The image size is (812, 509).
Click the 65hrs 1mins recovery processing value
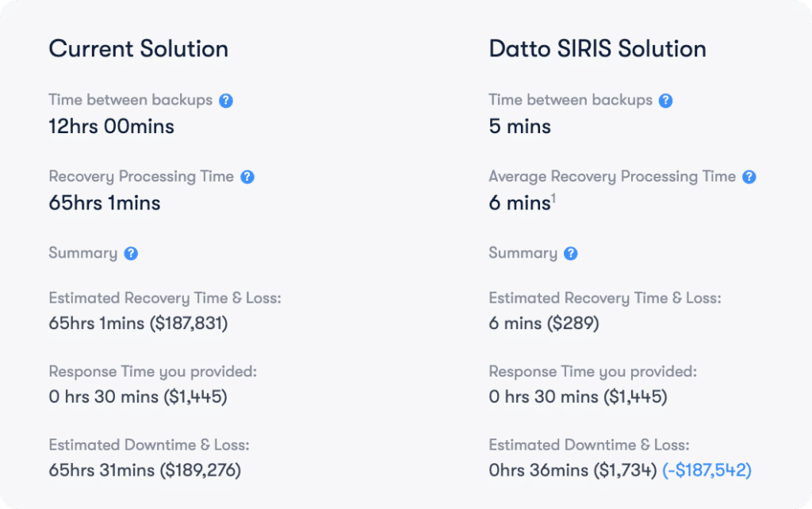(x=105, y=203)
